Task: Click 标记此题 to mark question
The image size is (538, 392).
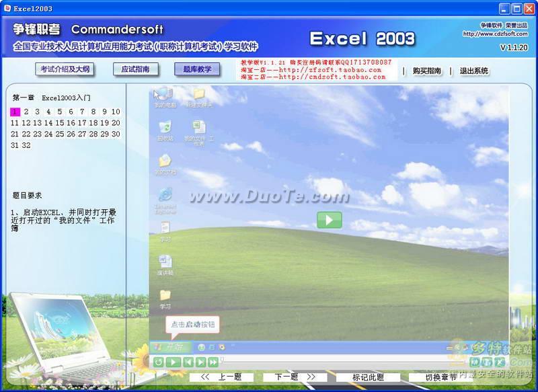Action: [368, 377]
